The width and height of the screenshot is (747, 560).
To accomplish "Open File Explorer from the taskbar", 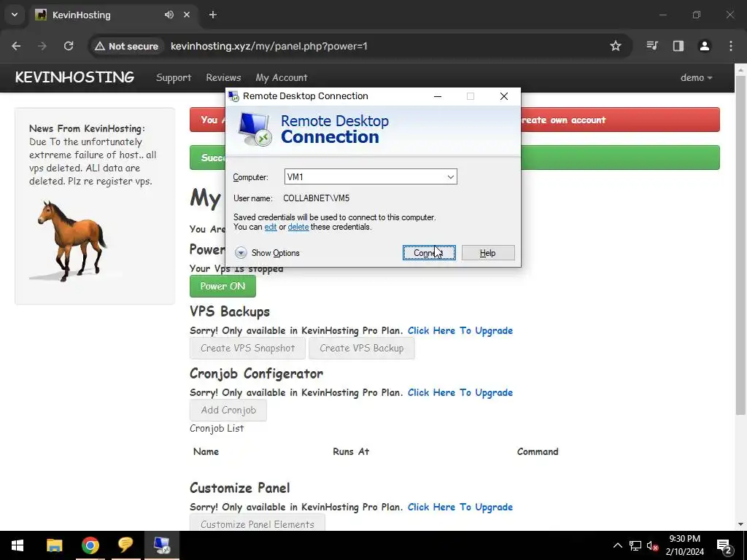I will [x=54, y=545].
